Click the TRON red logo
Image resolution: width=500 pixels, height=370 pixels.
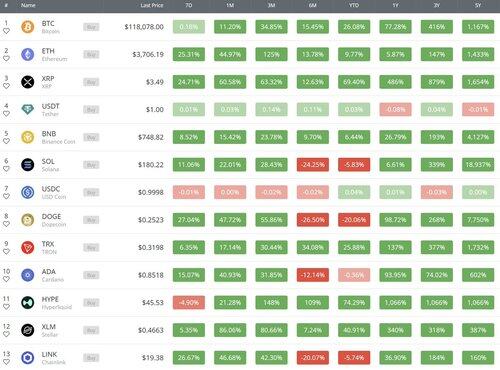pos(28,248)
